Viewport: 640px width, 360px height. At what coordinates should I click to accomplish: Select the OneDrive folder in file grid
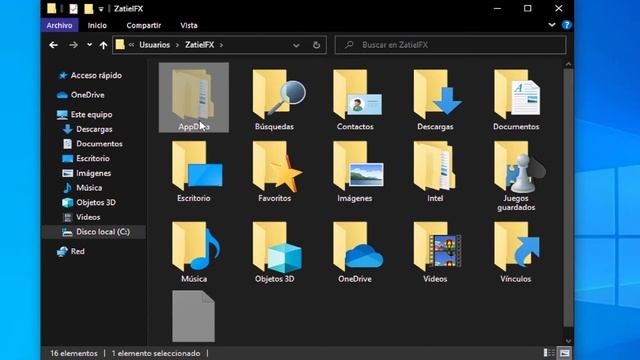[358, 247]
